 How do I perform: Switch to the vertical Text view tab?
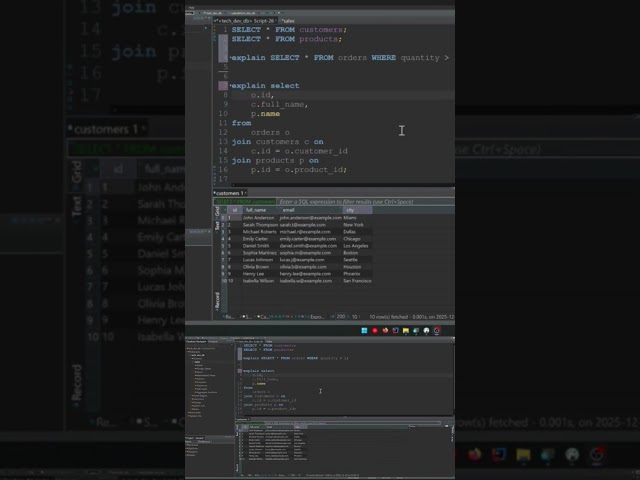click(217, 225)
